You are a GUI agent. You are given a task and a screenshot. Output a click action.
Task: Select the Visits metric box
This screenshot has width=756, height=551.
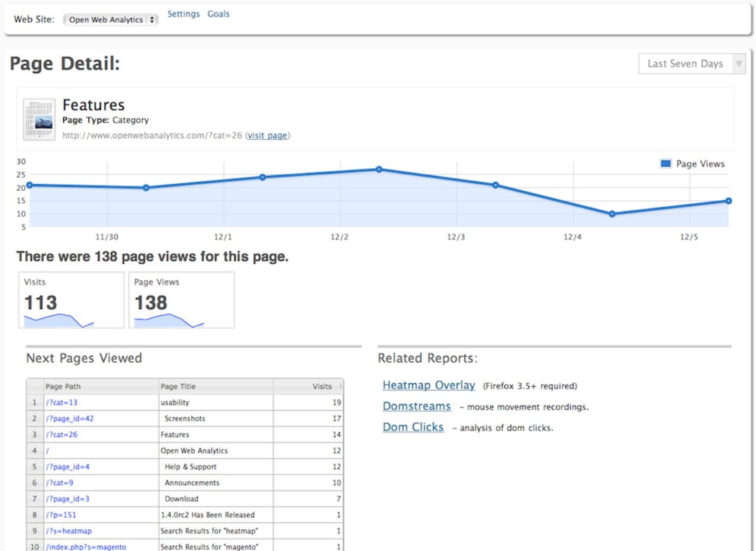pos(71,300)
